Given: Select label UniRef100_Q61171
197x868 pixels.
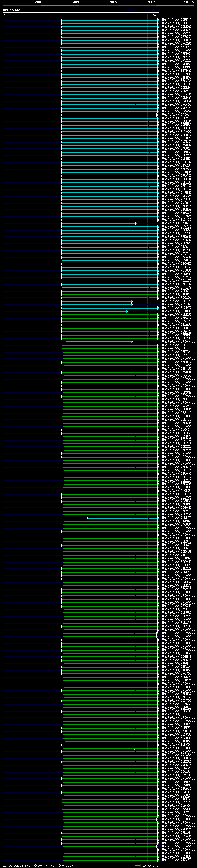Looking at the screenshot, I should coord(177,355).
